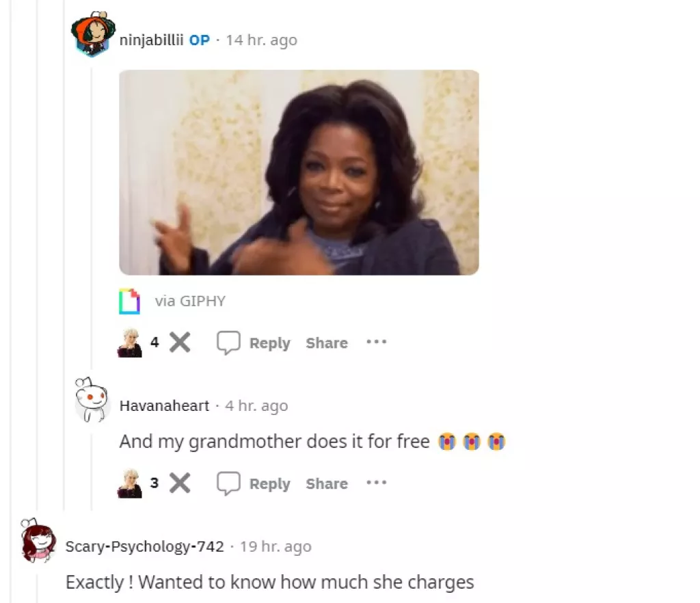Click Scary-Psychology-742's avatar
The width and height of the screenshot is (700, 603).
click(x=38, y=539)
